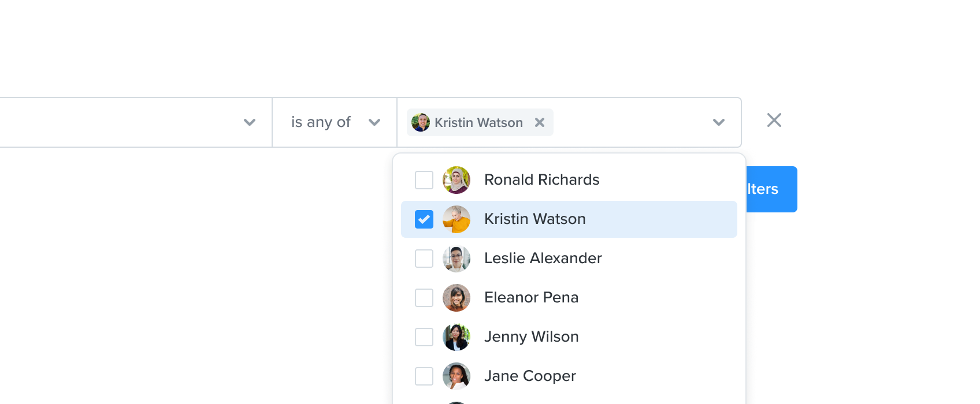Expand the leftmost field selector chevron
This screenshot has height=404, width=980.
coord(250,122)
